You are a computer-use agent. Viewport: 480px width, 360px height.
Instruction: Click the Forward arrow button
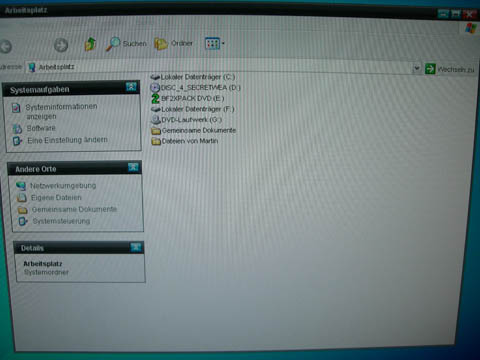pos(61,45)
